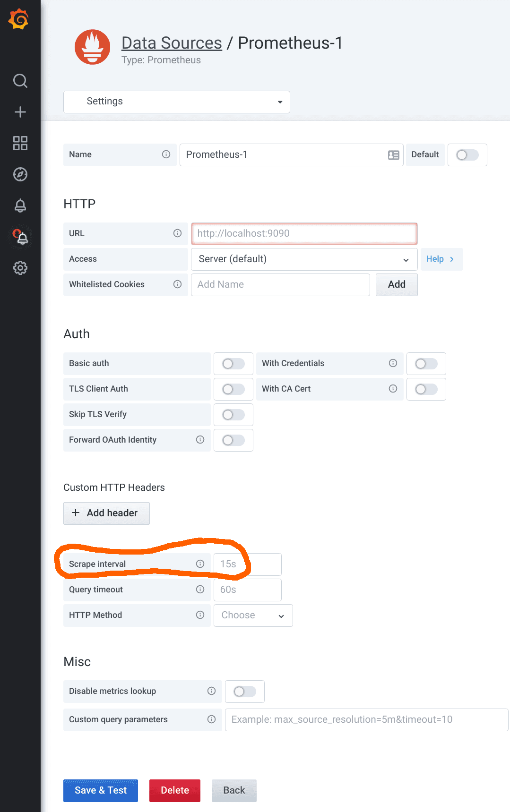
Task: Enable the Skip TLS Verify toggle
Action: click(x=233, y=414)
